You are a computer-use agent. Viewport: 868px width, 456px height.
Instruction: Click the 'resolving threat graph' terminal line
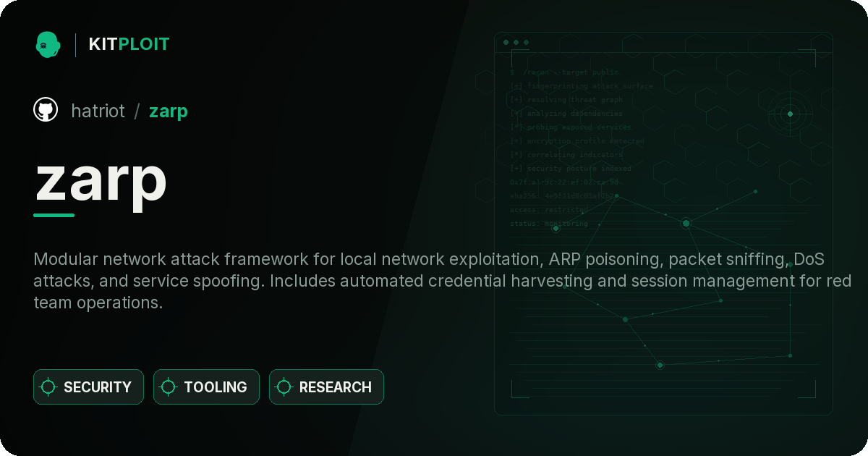click(566, 100)
